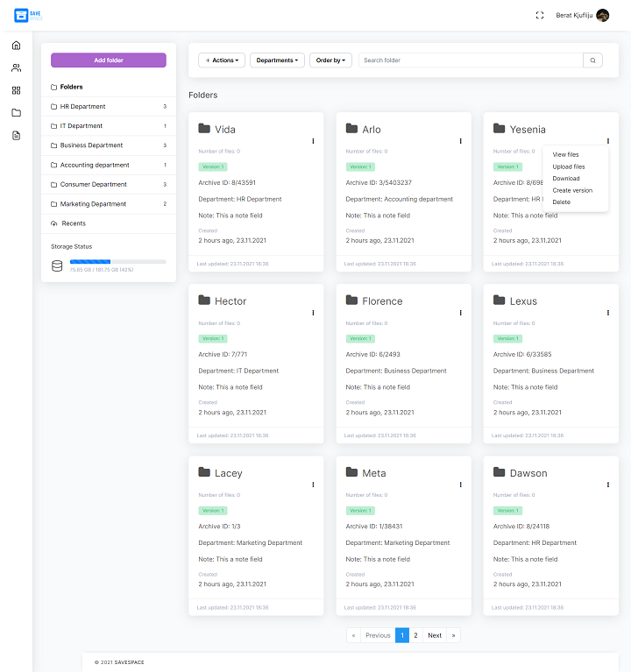Image resolution: width=631 pixels, height=672 pixels.
Task: Click the Add folder button
Action: click(109, 60)
